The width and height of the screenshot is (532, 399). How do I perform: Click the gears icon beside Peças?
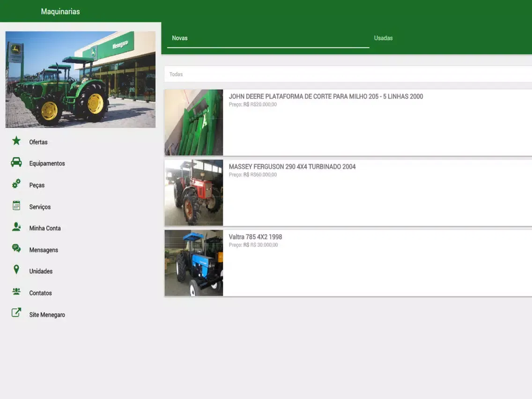pyautogui.click(x=16, y=184)
